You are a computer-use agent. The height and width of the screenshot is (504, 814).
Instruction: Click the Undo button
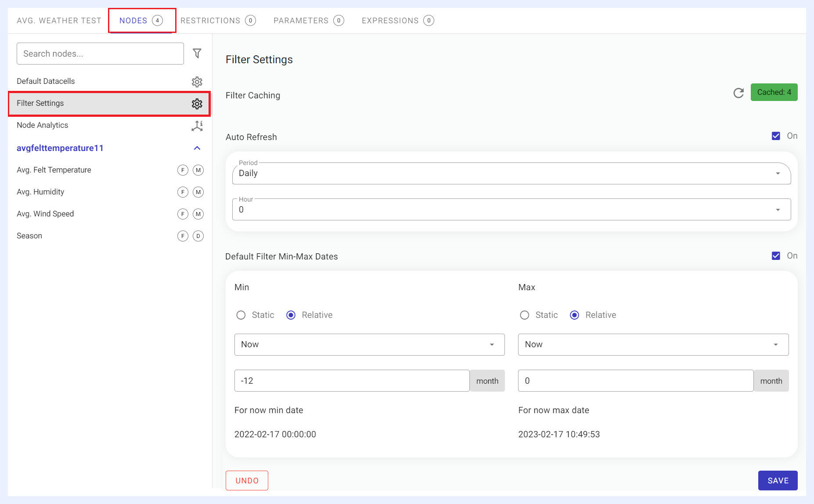(x=247, y=481)
